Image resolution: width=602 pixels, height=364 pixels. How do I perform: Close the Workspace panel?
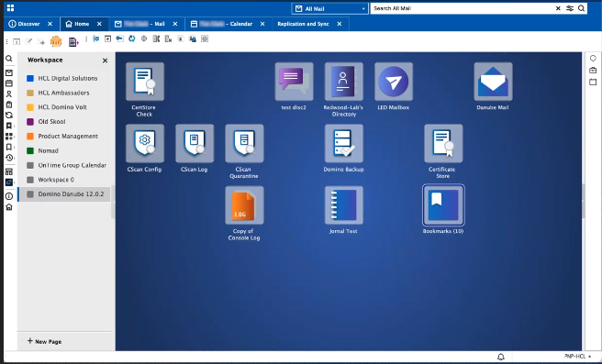pos(105,61)
